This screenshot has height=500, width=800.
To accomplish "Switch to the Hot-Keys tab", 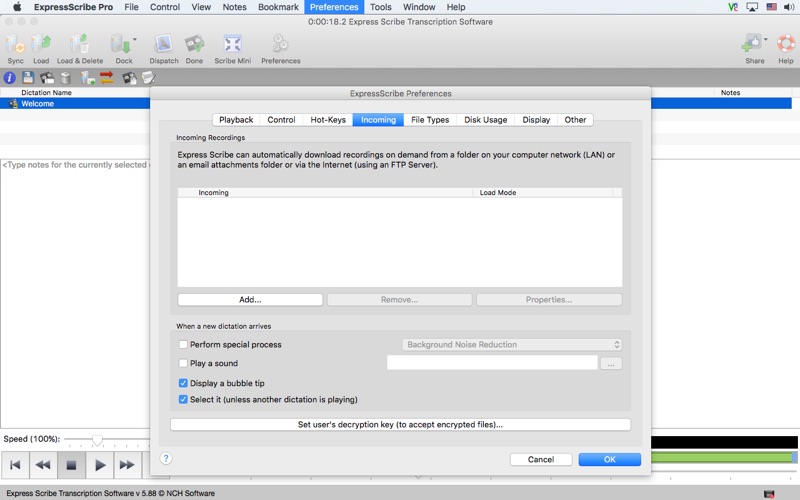I will pos(328,120).
